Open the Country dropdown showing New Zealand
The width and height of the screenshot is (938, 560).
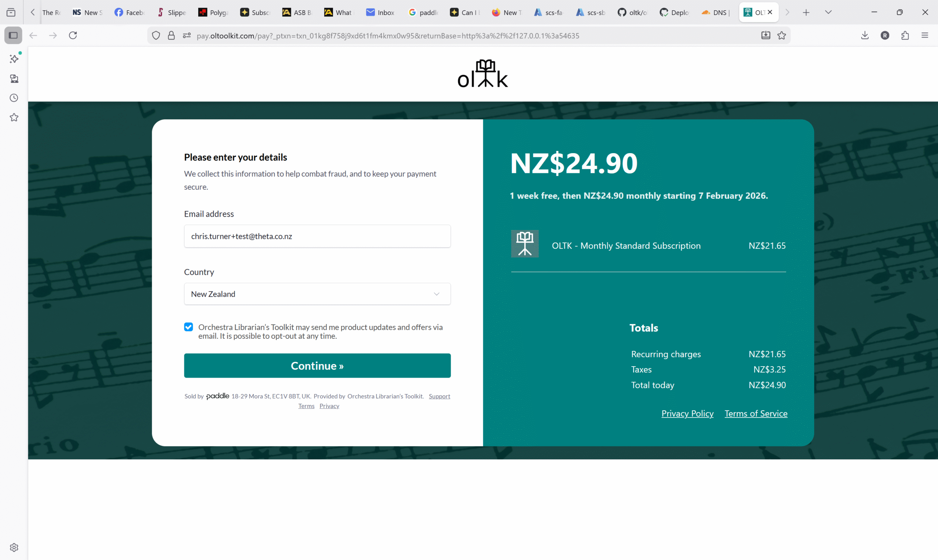pos(317,294)
